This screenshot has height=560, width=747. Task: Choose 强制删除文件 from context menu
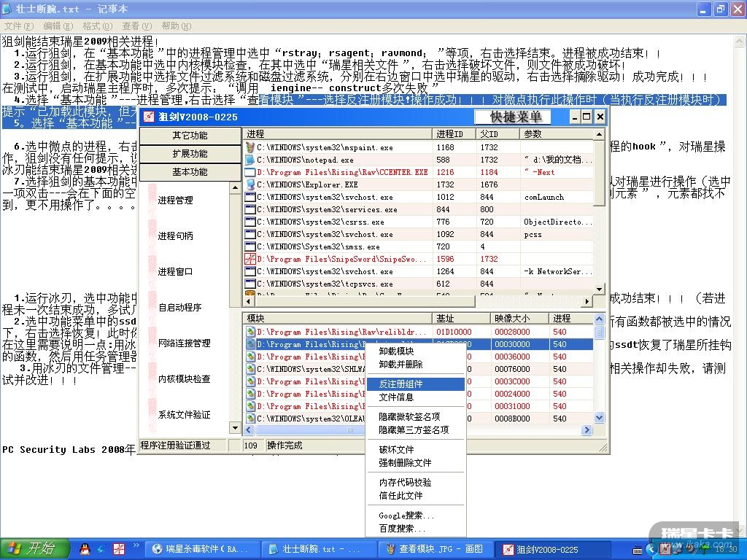coord(405,462)
